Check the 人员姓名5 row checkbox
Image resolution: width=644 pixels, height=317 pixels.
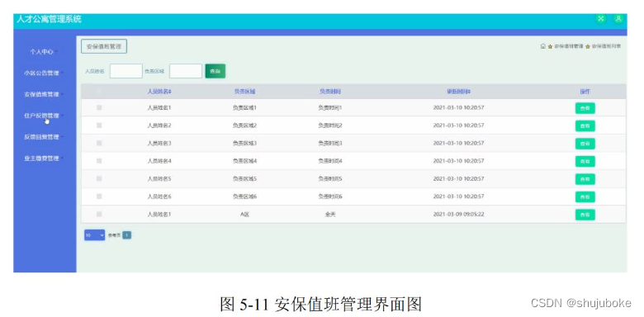point(99,178)
